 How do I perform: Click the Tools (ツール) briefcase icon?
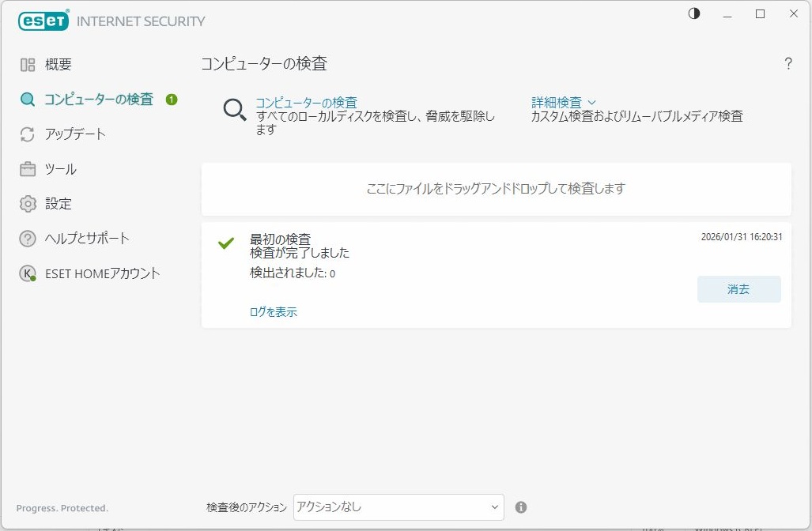pyautogui.click(x=28, y=169)
